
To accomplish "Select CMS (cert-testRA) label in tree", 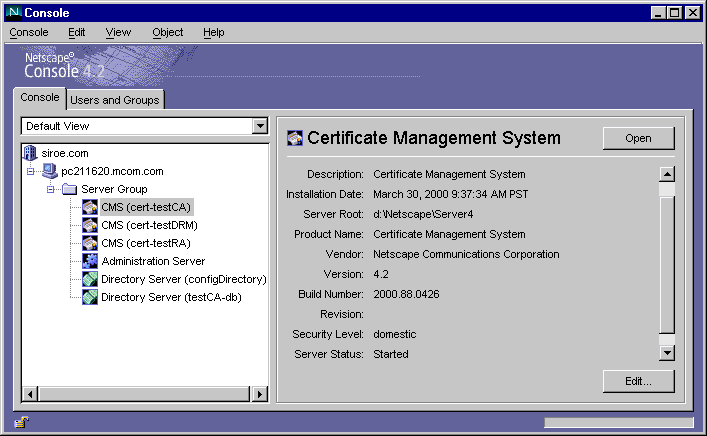I will click(x=146, y=243).
